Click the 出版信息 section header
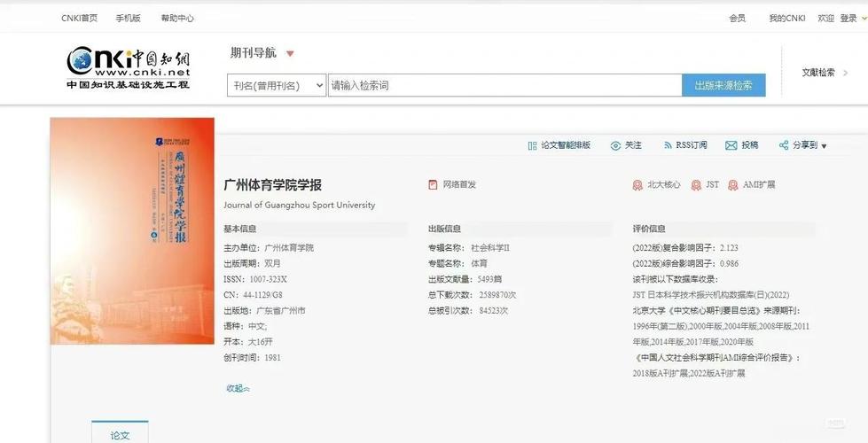This screenshot has height=443, width=868. coord(444,229)
